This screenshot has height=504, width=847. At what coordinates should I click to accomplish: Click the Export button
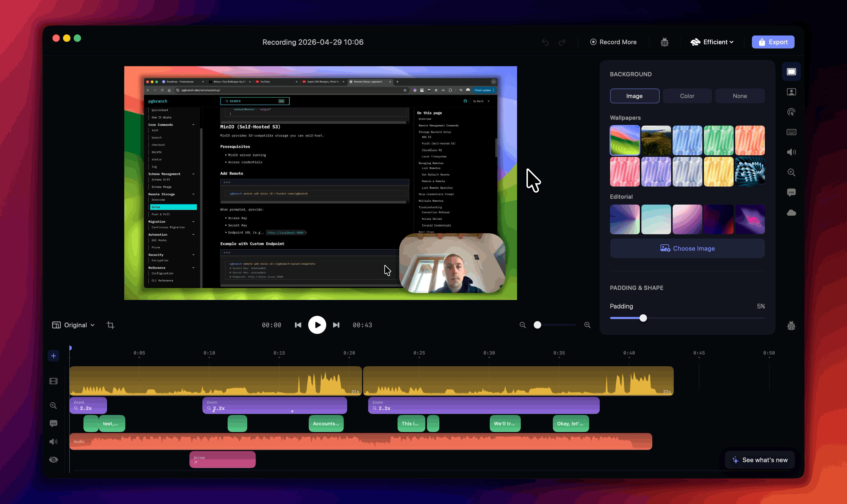tap(773, 42)
